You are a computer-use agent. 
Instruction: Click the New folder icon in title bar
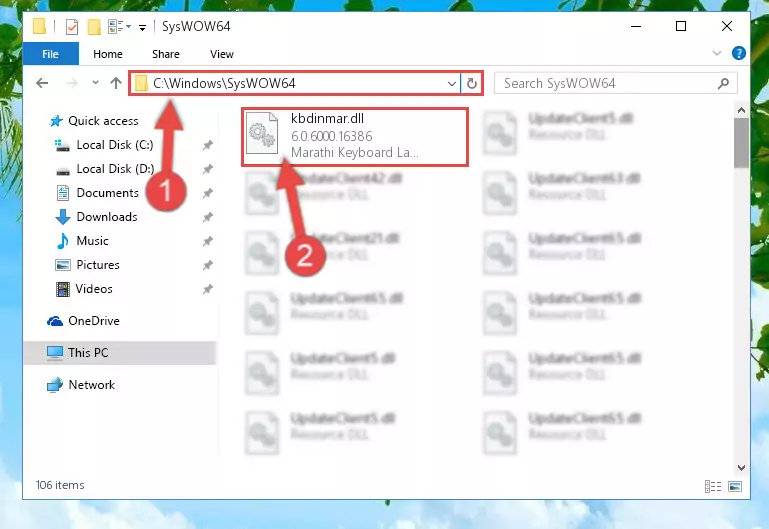[94, 26]
